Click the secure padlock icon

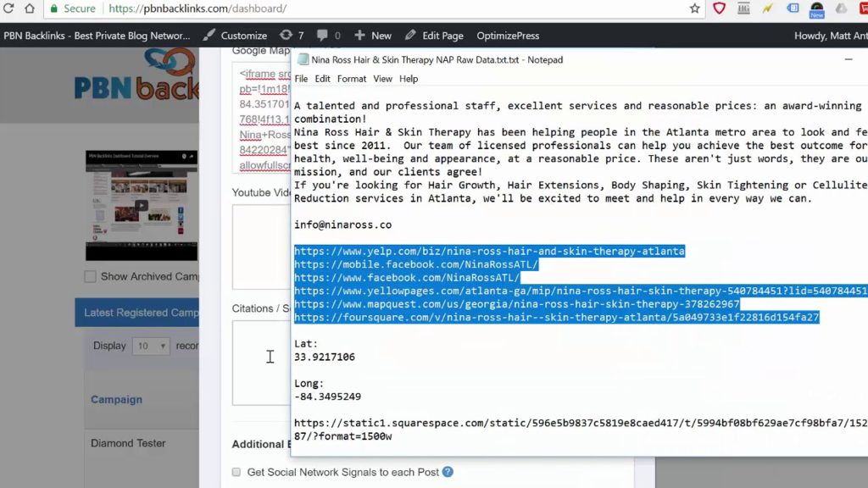tap(53, 8)
